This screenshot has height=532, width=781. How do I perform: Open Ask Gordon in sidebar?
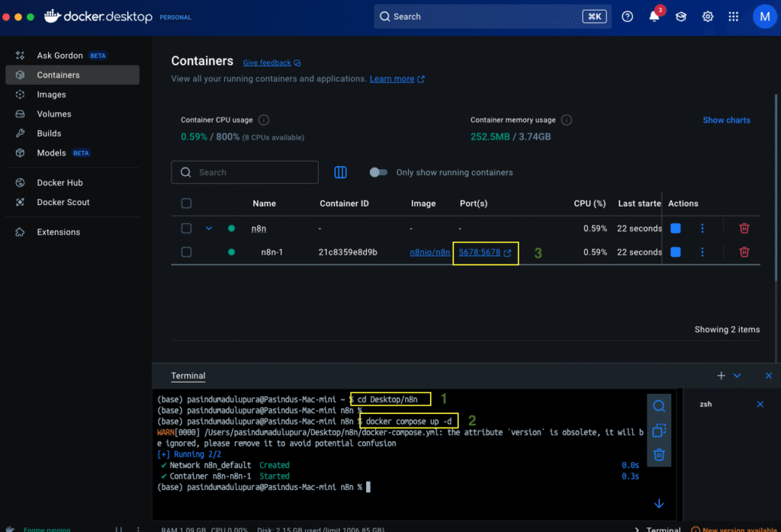click(72, 55)
